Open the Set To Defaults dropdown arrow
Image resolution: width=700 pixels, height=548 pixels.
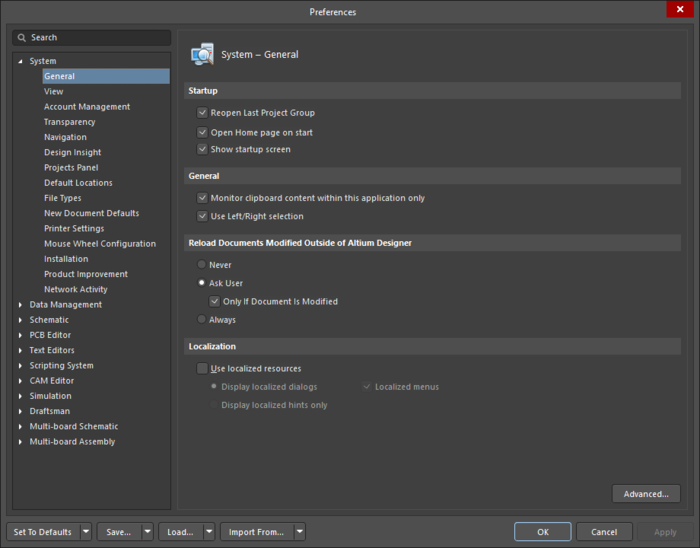click(86, 532)
